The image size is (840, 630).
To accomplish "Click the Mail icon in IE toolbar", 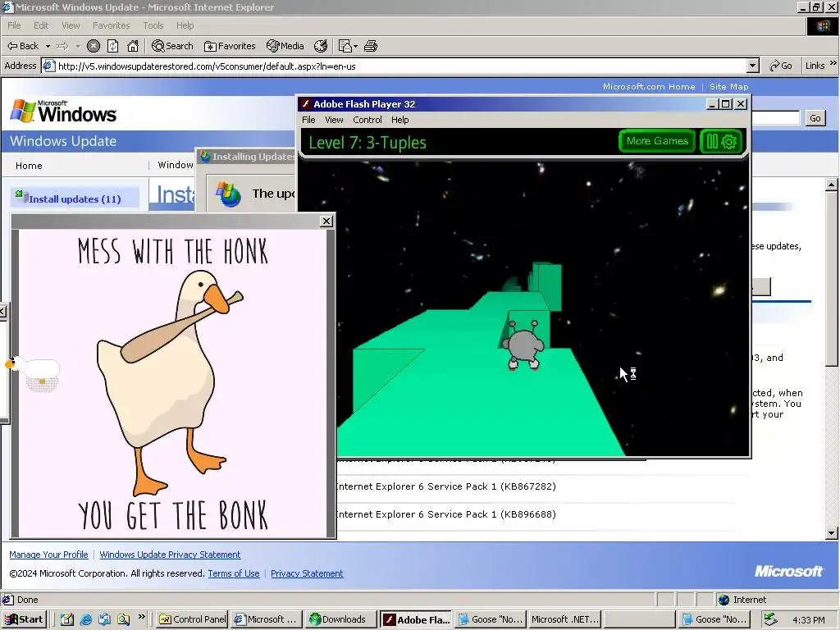I will [x=345, y=46].
